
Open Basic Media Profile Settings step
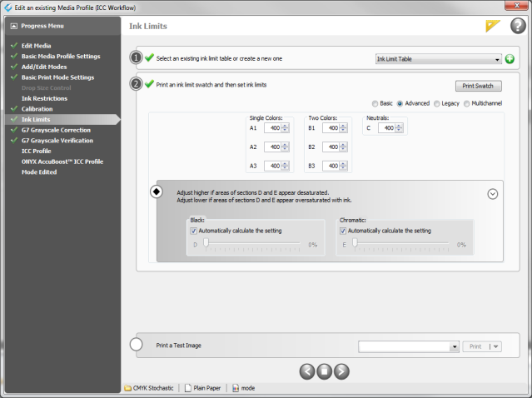60,56
